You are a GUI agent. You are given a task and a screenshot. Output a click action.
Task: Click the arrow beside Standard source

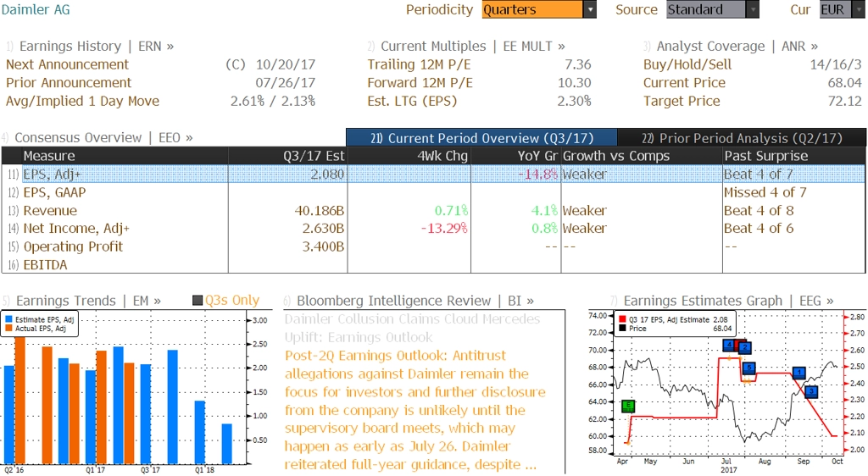pos(753,9)
